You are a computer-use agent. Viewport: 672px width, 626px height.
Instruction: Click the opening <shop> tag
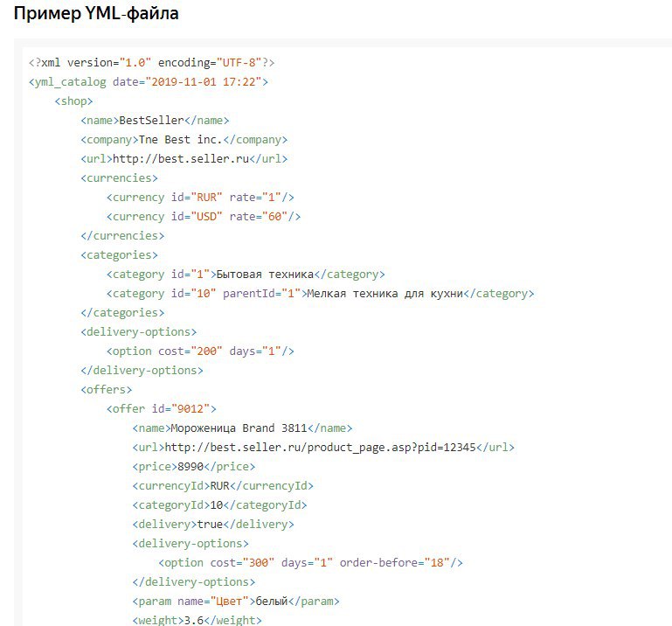click(x=73, y=101)
